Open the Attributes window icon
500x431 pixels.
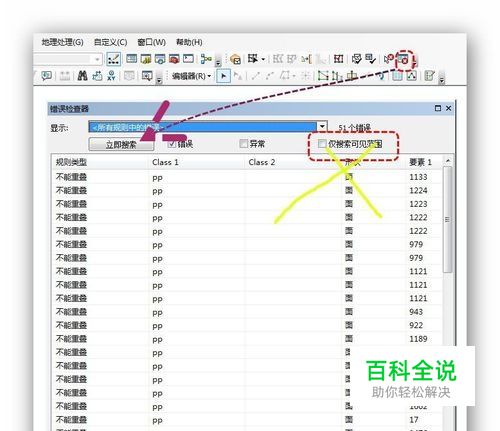397,76
